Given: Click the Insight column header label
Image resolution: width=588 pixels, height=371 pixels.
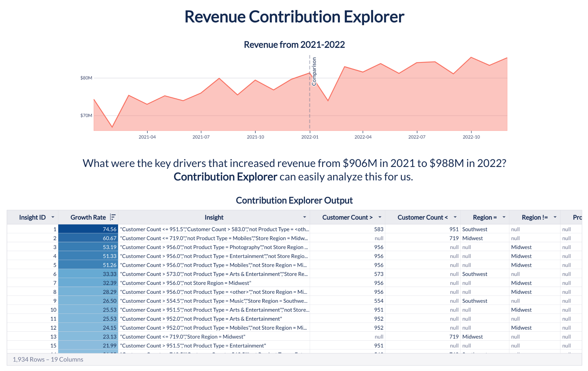Looking at the screenshot, I should (x=214, y=217).
